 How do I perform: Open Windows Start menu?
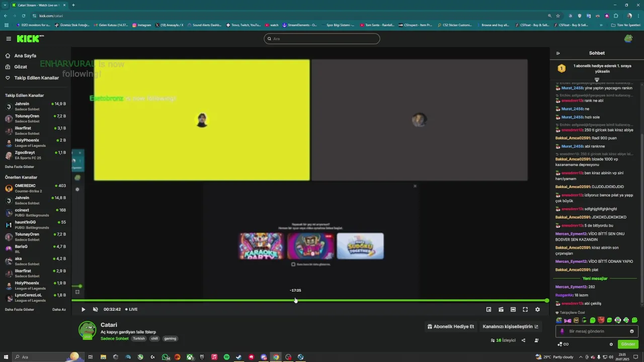click(6, 357)
